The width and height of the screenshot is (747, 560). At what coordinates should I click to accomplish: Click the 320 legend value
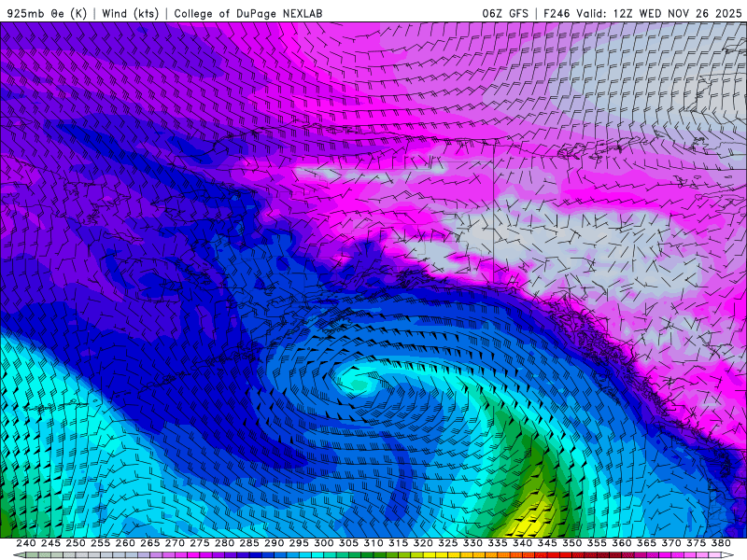[423, 543]
